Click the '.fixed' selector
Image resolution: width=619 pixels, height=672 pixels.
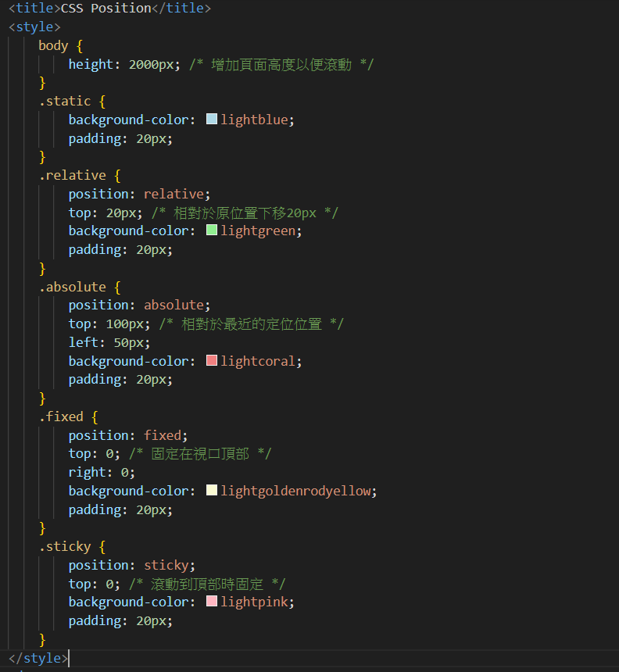[x=61, y=416]
